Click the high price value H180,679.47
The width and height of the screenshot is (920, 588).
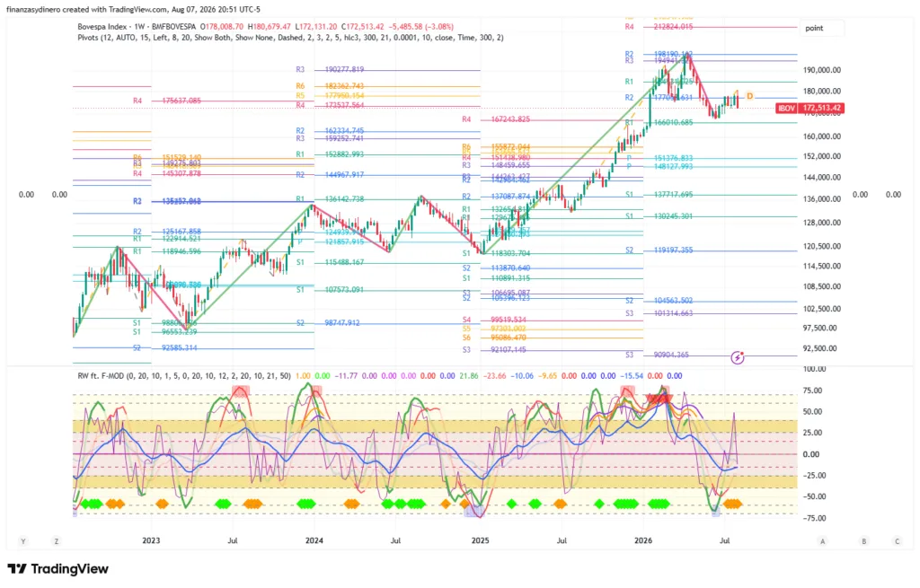270,26
